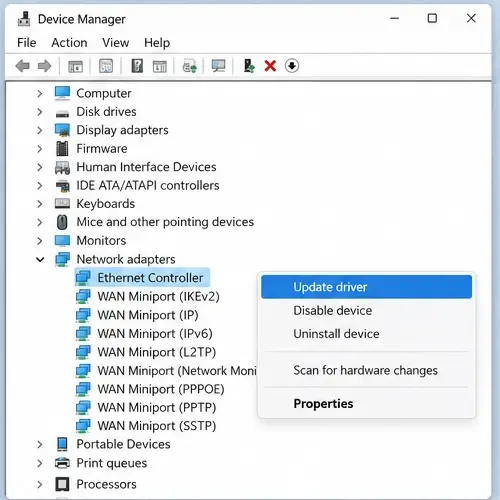This screenshot has width=500, height=500.
Task: Click the Back arrow in the toolbar
Action: pos(23,66)
